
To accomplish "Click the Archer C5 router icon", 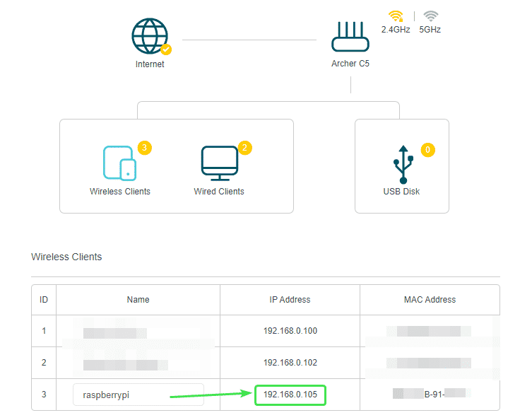I will pos(350,36).
